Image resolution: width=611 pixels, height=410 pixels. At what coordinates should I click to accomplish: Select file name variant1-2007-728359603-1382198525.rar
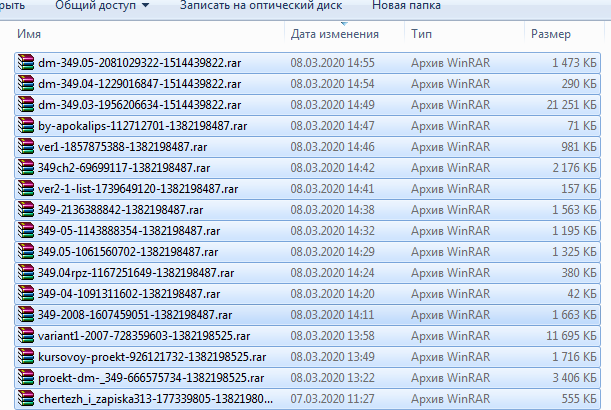(x=144, y=337)
